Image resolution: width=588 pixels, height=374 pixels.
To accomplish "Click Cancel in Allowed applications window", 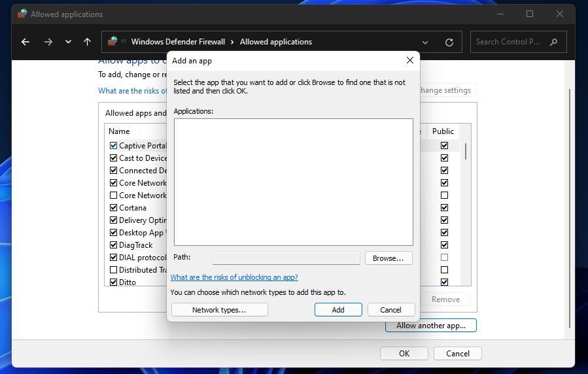I will (x=457, y=353).
